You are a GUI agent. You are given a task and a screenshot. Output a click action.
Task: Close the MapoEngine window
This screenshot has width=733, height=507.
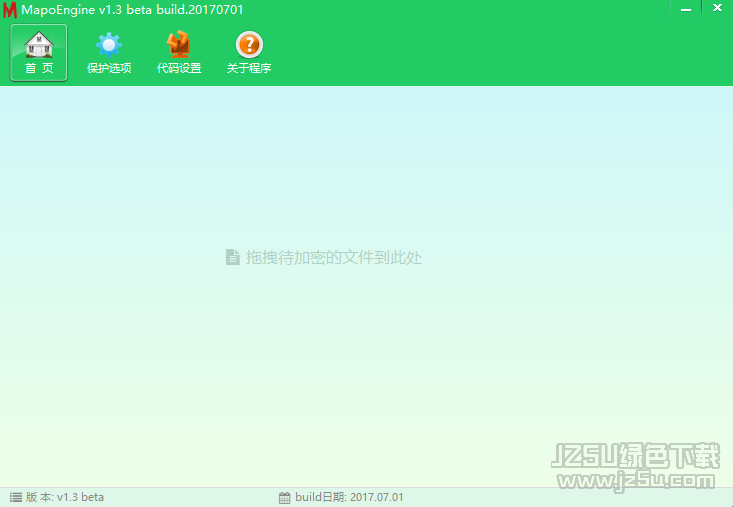tap(718, 8)
